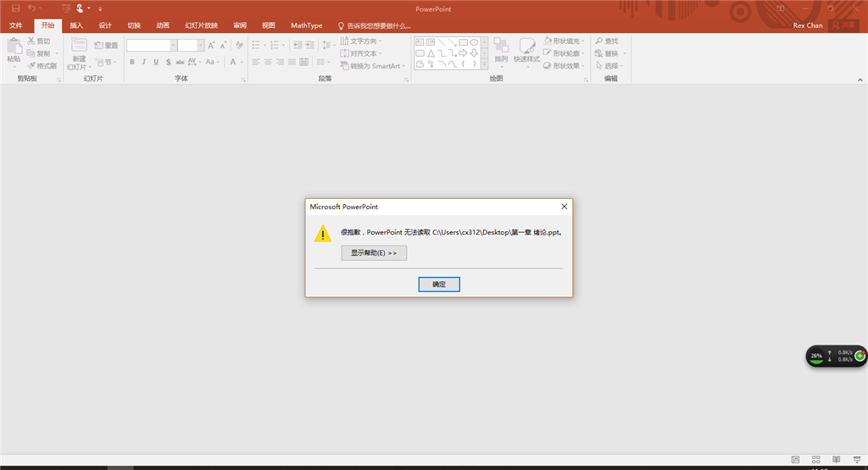Switch to the Insert (插入) tab
868x470 pixels.
coord(76,25)
